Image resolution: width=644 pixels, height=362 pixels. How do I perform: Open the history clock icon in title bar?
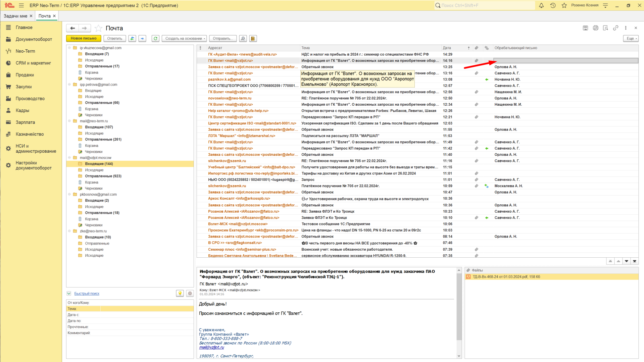point(553,5)
